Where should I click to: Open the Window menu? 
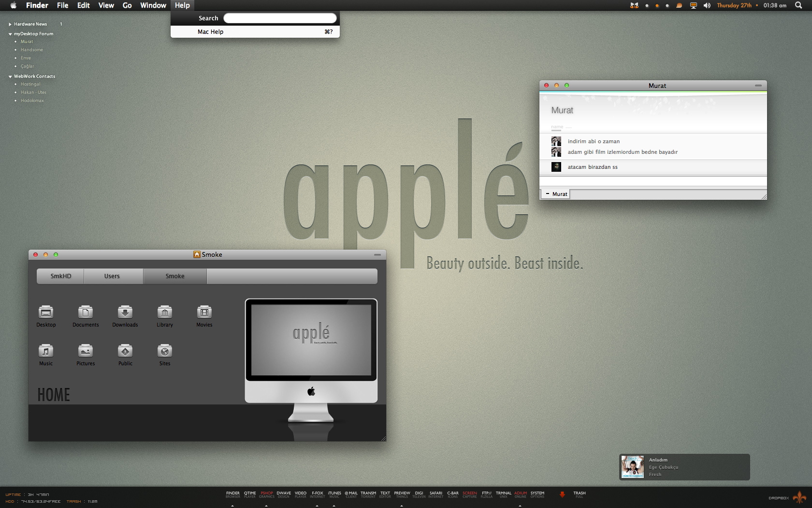153,5
